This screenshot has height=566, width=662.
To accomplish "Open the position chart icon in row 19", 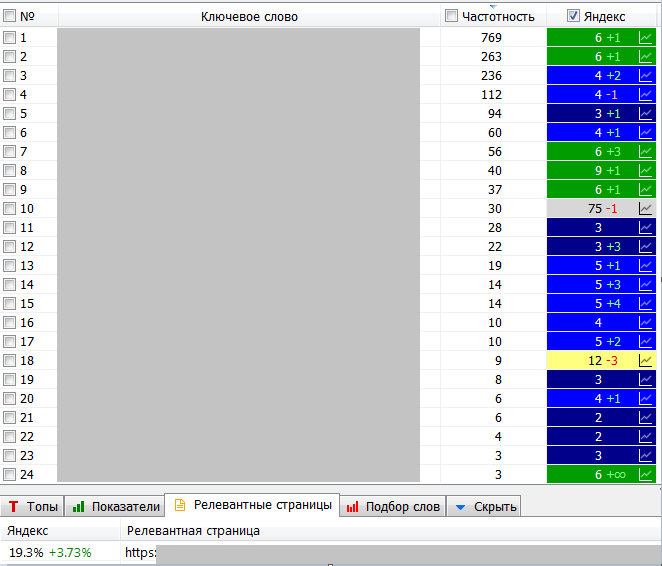I will point(645,379).
